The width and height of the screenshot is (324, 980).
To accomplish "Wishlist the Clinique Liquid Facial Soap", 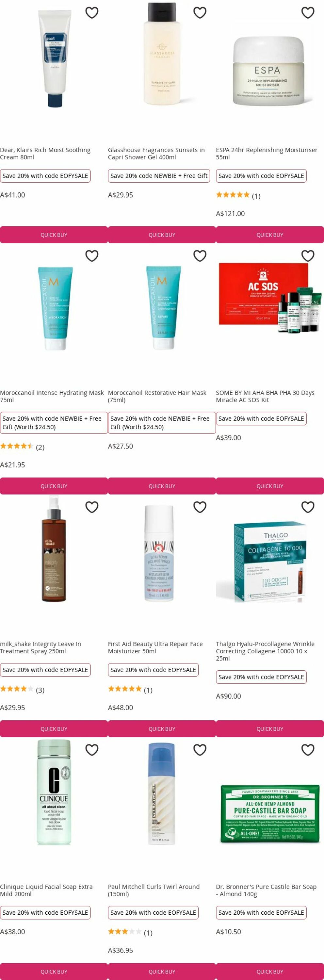I will tap(92, 749).
